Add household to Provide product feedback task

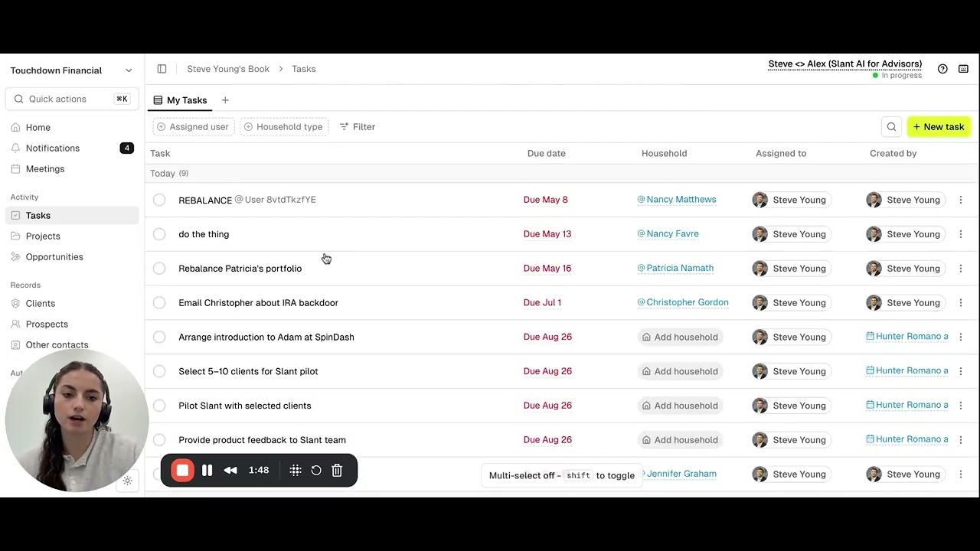680,440
